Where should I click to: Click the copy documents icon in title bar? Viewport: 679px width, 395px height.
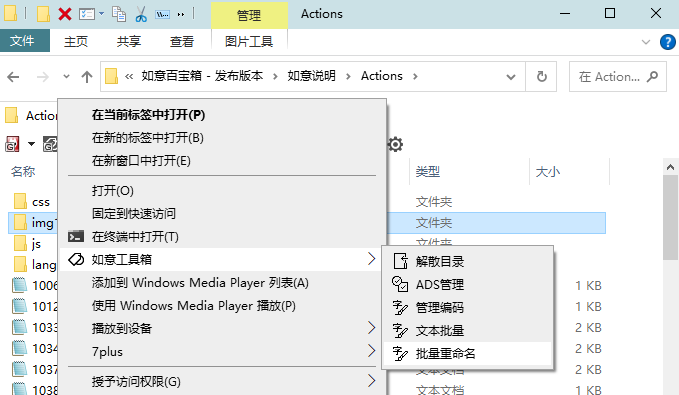(119, 14)
